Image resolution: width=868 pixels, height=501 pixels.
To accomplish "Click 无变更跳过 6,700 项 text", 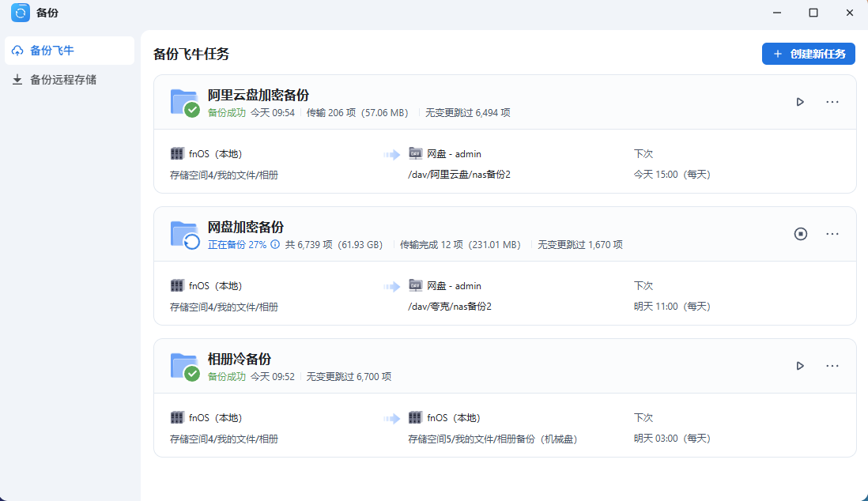I will coord(349,376).
